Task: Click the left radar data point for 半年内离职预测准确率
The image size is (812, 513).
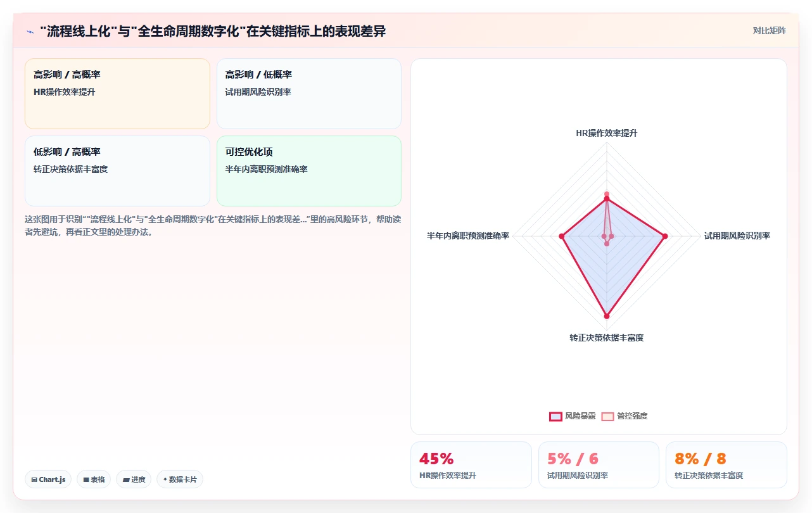Action: (x=561, y=236)
